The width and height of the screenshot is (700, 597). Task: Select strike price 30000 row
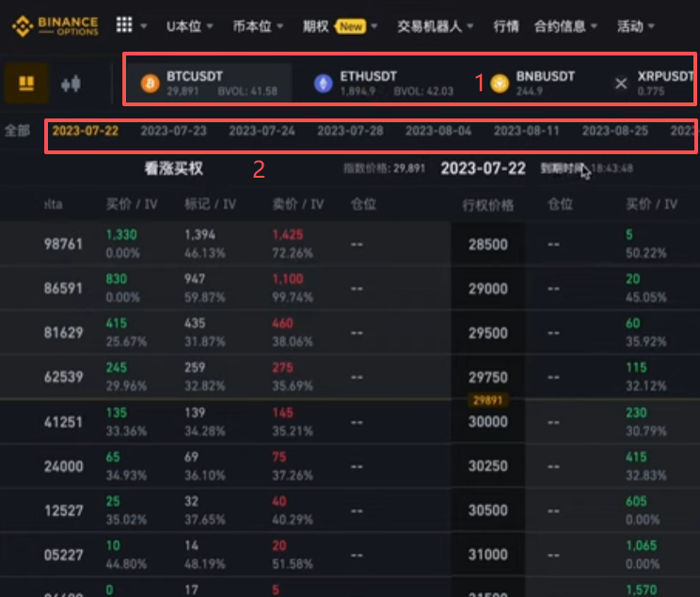488,421
